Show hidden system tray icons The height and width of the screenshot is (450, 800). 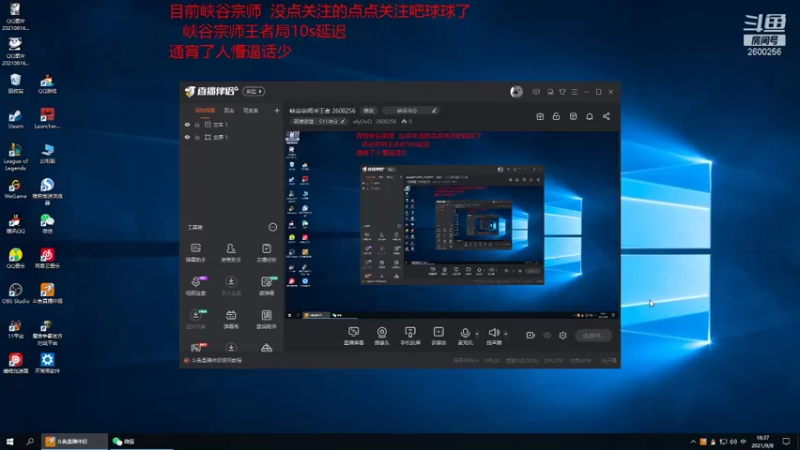click(x=693, y=442)
